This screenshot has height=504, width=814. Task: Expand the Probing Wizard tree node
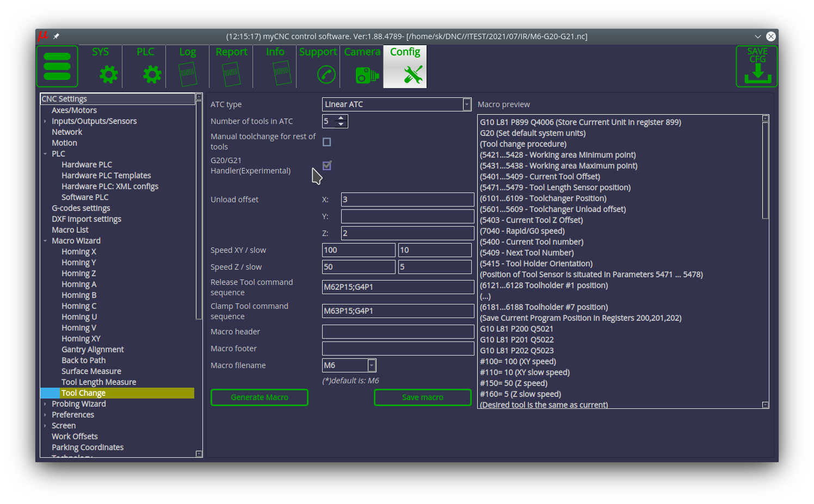tap(45, 404)
